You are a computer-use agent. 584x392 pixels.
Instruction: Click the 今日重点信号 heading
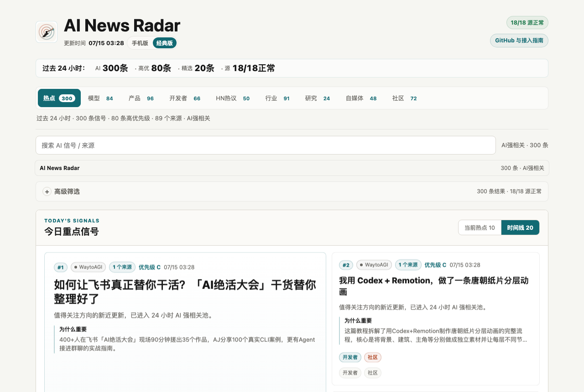point(72,232)
